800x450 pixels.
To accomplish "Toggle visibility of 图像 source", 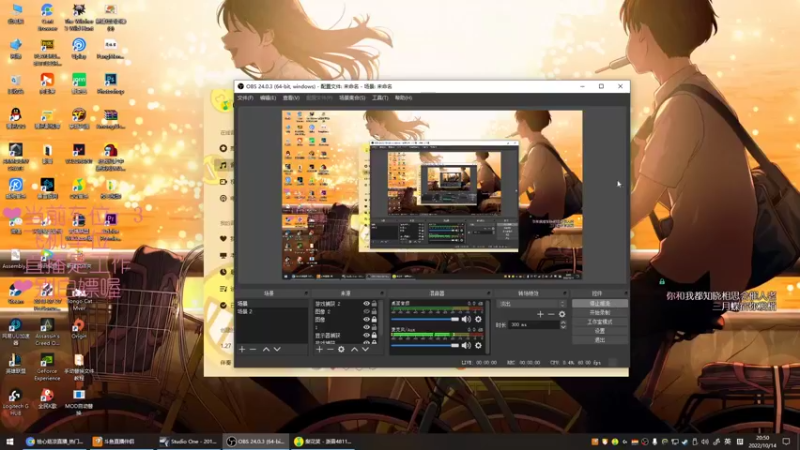I will pos(366,319).
